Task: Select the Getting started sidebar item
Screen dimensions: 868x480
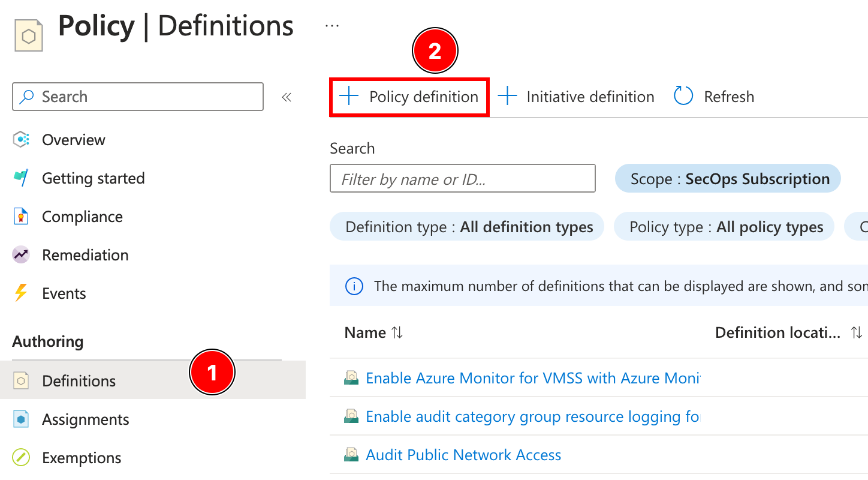Action: 93,178
